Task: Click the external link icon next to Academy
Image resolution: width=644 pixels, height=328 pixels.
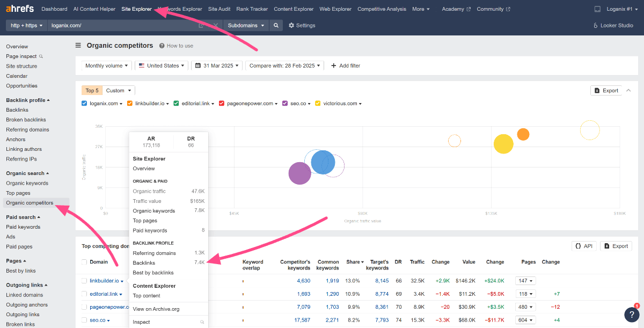Action: coord(469,9)
